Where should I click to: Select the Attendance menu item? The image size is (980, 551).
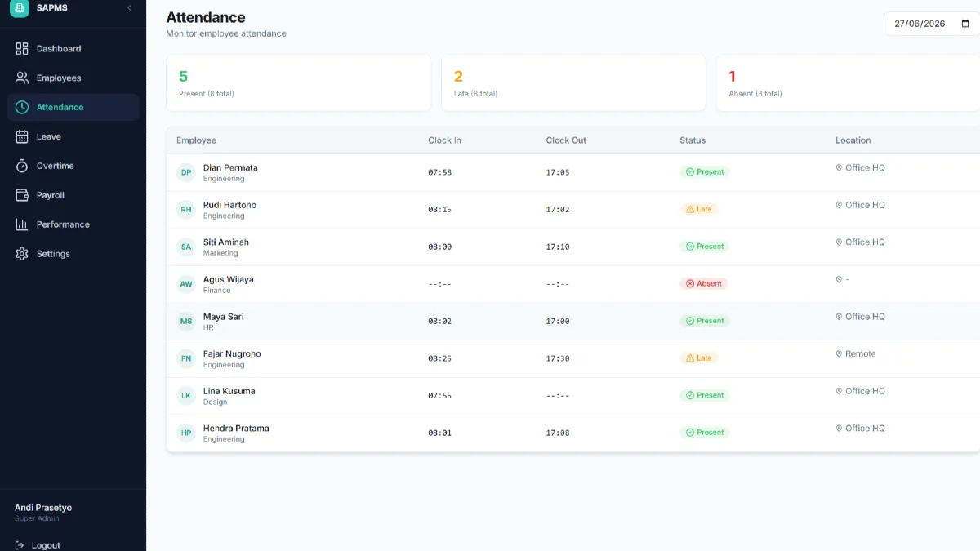click(x=73, y=107)
